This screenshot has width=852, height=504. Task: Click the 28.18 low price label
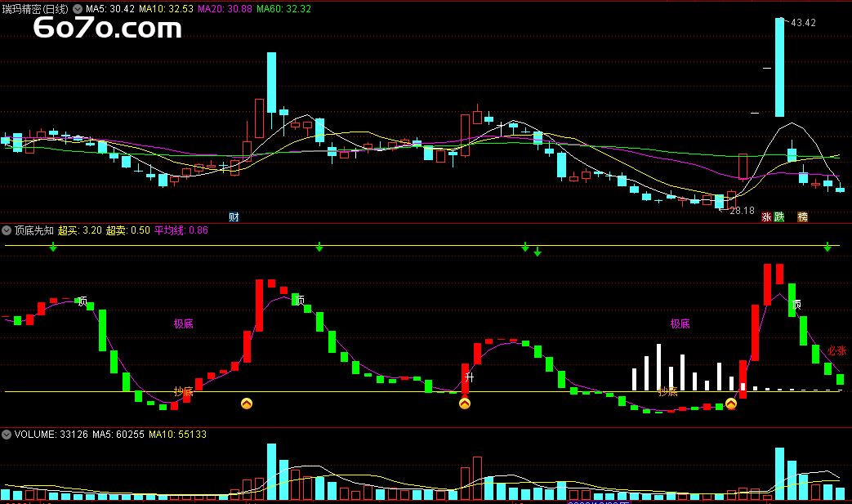tap(742, 211)
